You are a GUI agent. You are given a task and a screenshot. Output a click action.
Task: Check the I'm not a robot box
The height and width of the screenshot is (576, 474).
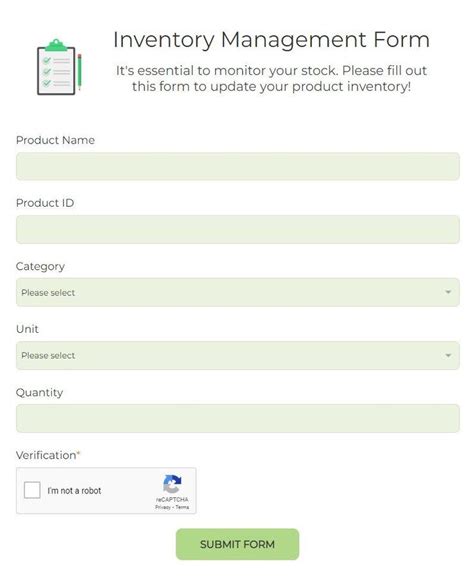[32, 490]
